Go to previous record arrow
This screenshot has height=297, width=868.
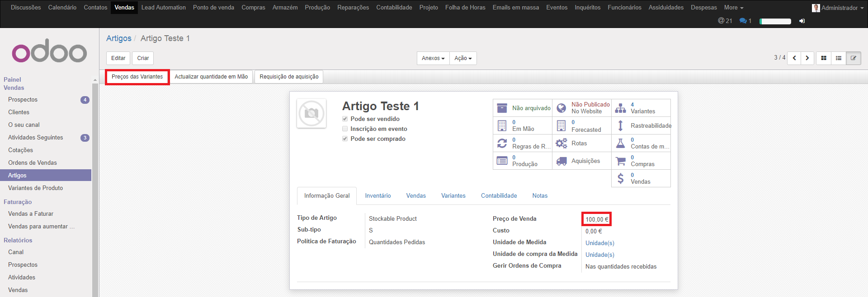(x=794, y=58)
